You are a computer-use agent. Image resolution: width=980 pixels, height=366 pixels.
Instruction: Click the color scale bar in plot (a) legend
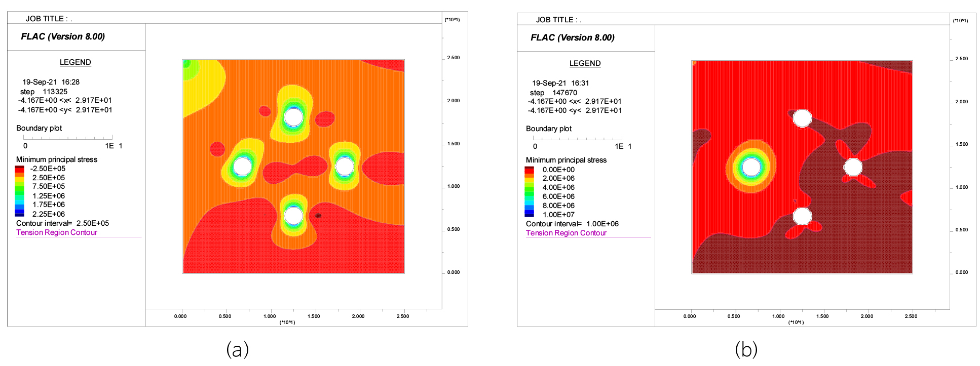pyautogui.click(x=19, y=191)
